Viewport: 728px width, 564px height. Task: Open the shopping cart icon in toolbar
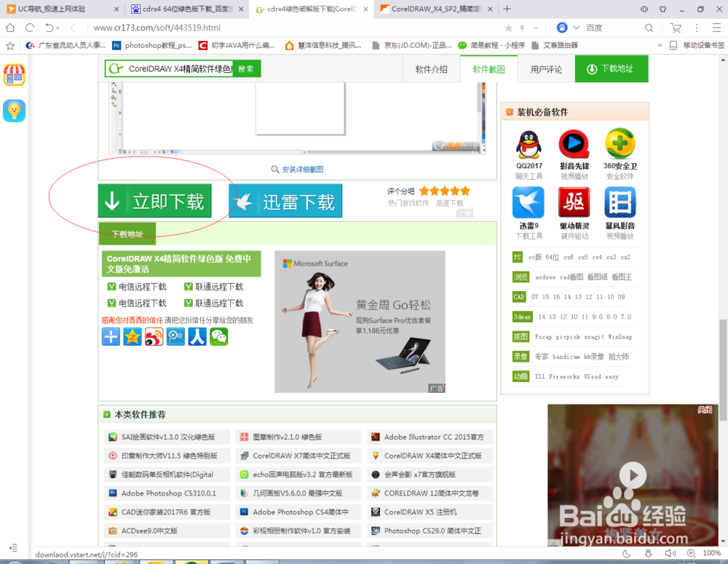tap(676, 28)
